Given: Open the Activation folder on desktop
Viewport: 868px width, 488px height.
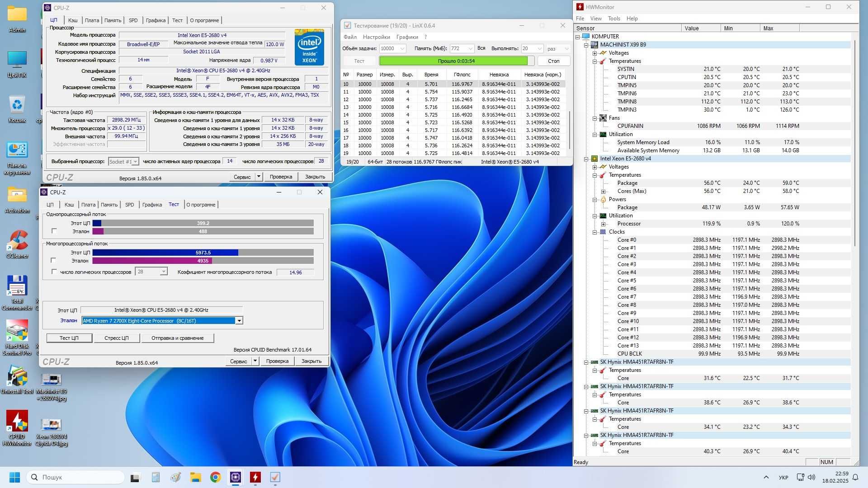Looking at the screenshot, I should tap(17, 199).
